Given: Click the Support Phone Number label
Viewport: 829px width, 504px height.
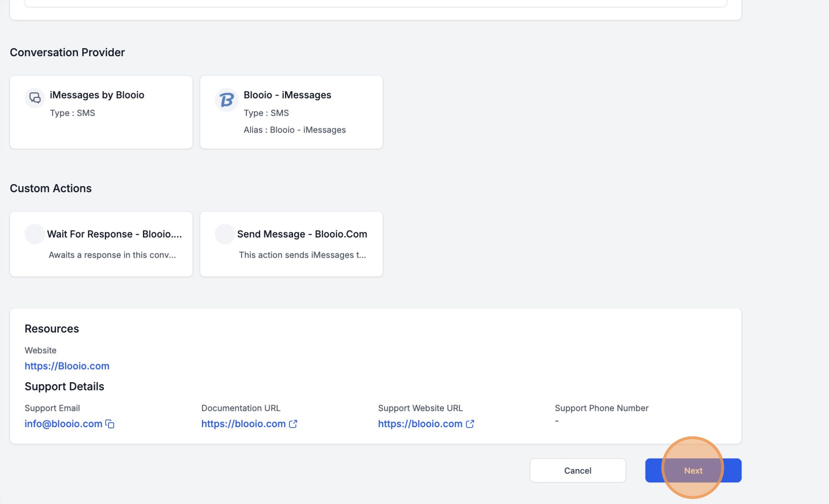Looking at the screenshot, I should pyautogui.click(x=602, y=408).
